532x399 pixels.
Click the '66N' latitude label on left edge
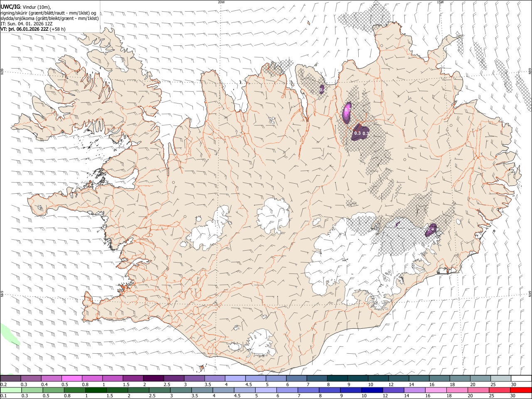(x=2, y=72)
